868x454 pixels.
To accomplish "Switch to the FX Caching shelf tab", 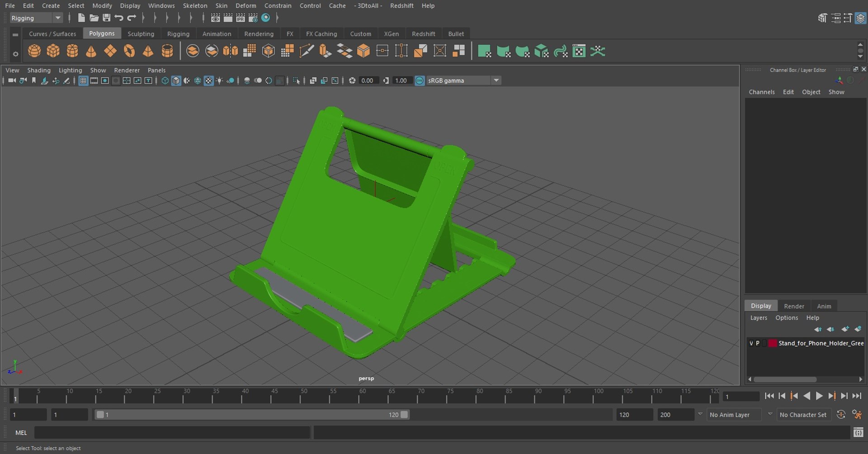I will coord(321,34).
